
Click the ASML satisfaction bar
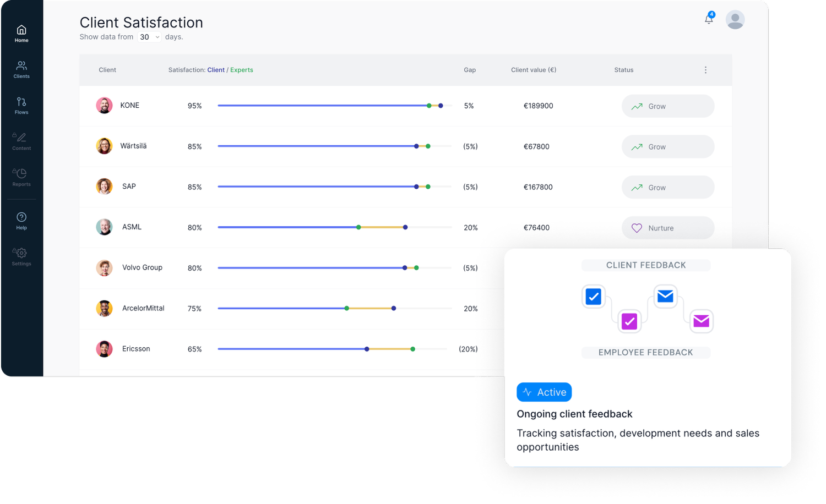[x=335, y=227]
